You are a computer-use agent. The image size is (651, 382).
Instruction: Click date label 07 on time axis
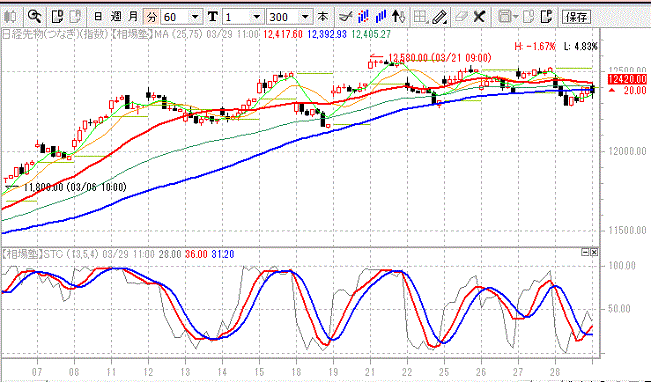[37, 371]
